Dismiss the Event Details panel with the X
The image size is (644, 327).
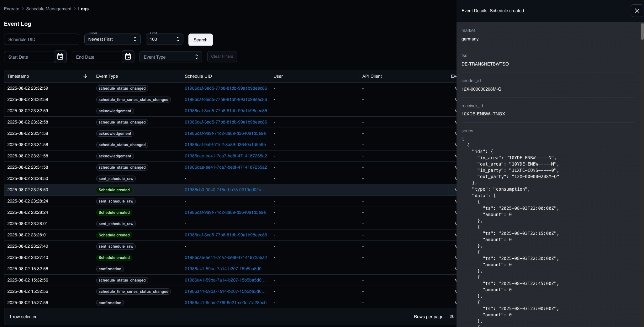coord(637,10)
